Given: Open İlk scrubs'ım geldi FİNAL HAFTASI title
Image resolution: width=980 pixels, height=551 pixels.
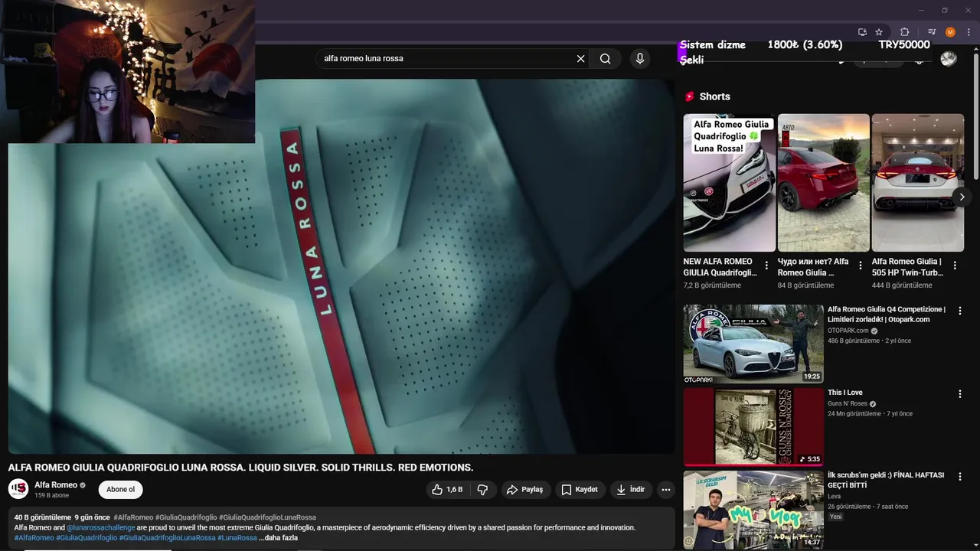Looking at the screenshot, I should point(886,480).
